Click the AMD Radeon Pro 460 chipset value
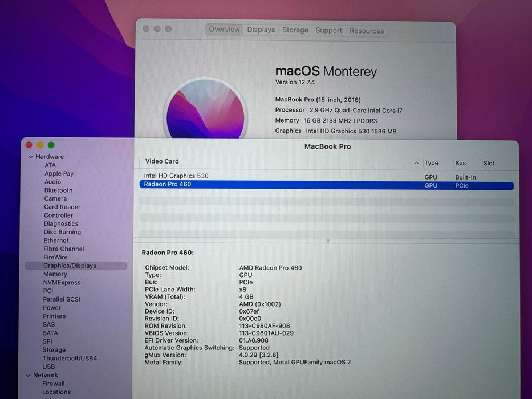This screenshot has height=399, width=532. (x=270, y=268)
